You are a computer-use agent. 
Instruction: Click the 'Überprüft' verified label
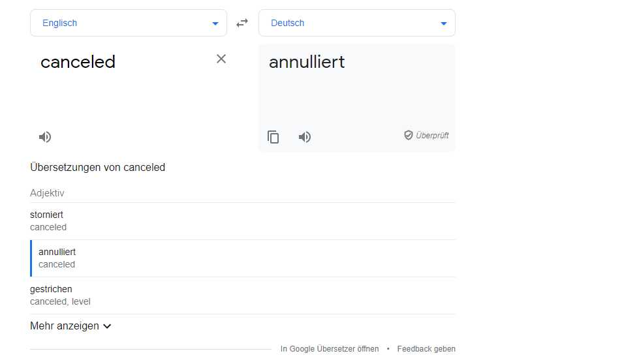click(x=432, y=136)
